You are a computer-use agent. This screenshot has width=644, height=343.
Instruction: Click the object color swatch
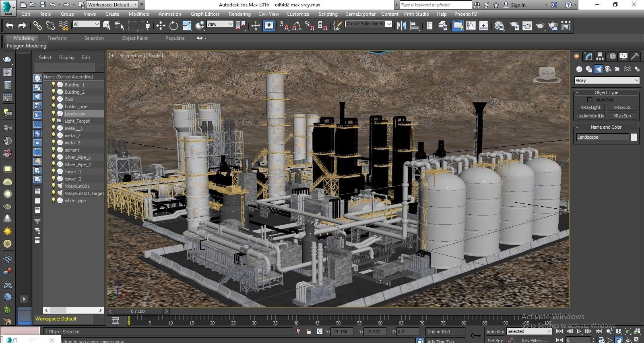click(x=634, y=137)
